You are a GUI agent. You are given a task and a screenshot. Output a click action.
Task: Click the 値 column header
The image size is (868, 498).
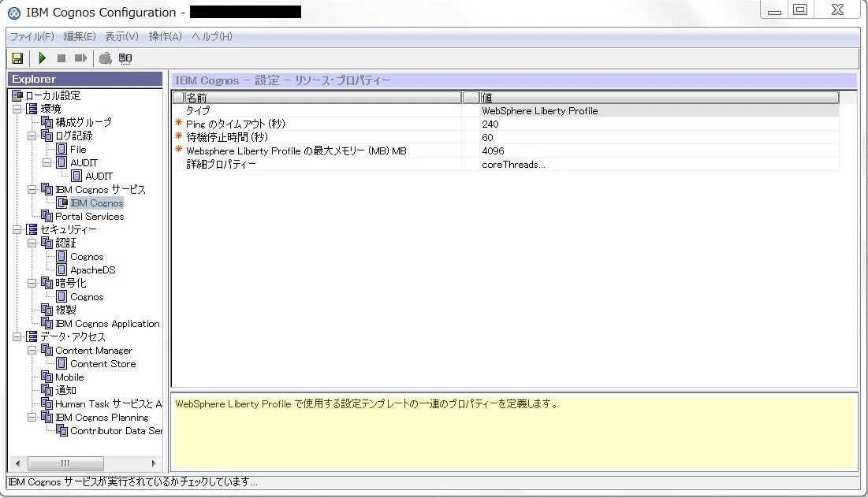pos(659,98)
